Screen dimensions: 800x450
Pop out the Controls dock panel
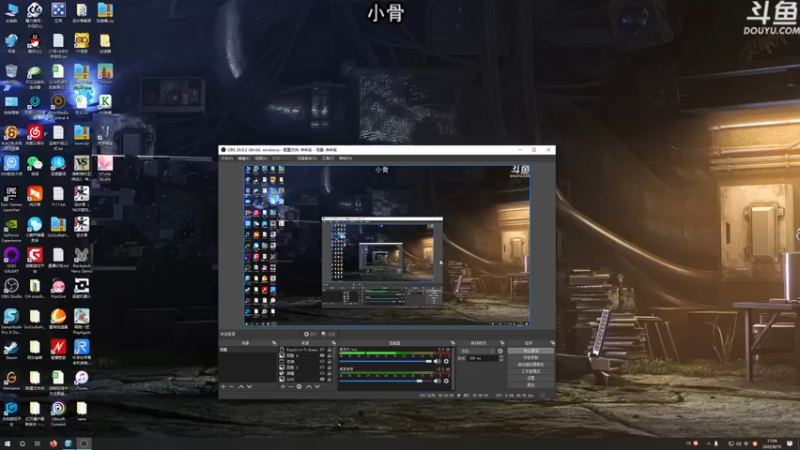coord(553,343)
